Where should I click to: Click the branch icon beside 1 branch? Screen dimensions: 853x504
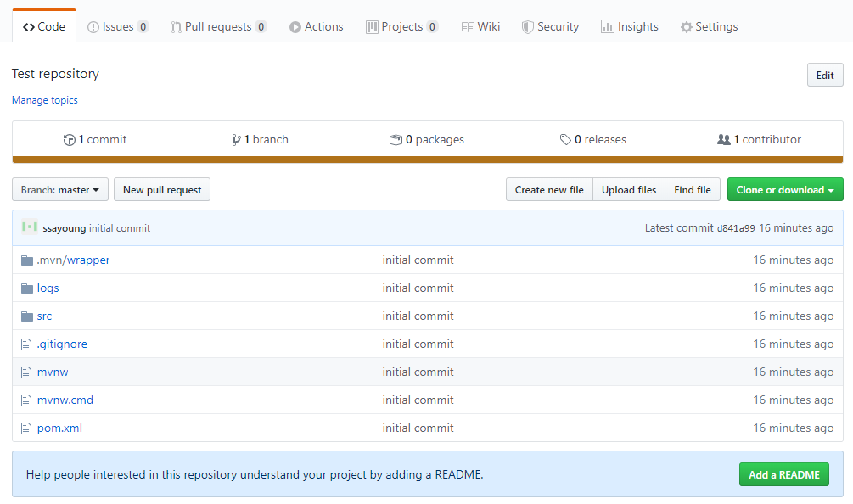click(x=236, y=140)
